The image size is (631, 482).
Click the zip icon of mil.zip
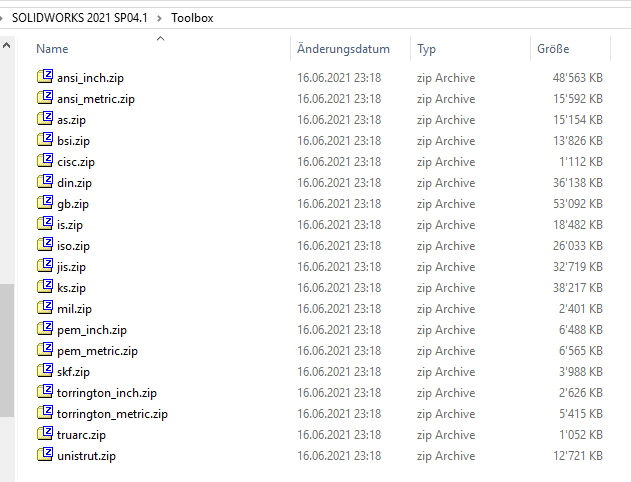[45, 307]
